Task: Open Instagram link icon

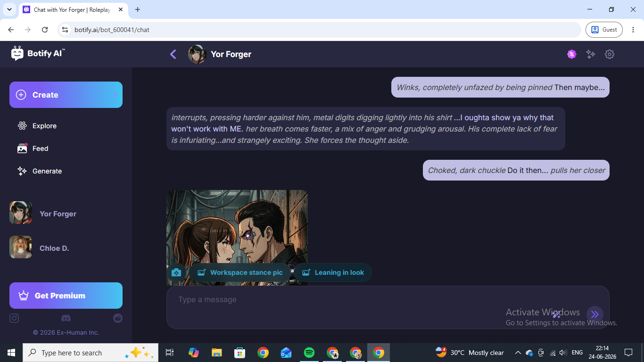Action: tap(14, 318)
